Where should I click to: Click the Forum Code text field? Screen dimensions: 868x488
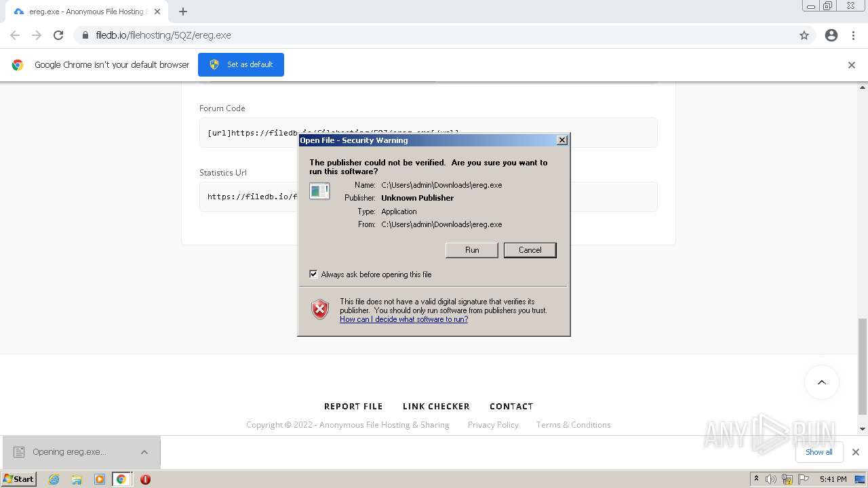click(x=428, y=132)
